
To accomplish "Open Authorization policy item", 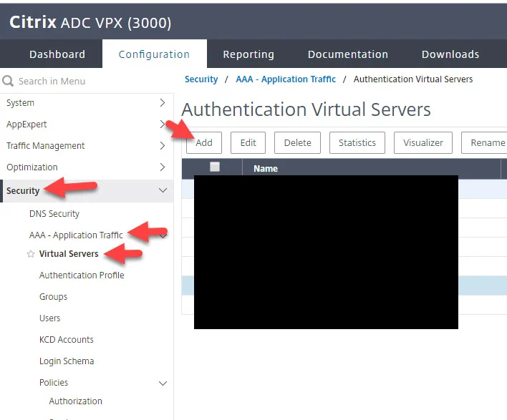I will tap(76, 401).
